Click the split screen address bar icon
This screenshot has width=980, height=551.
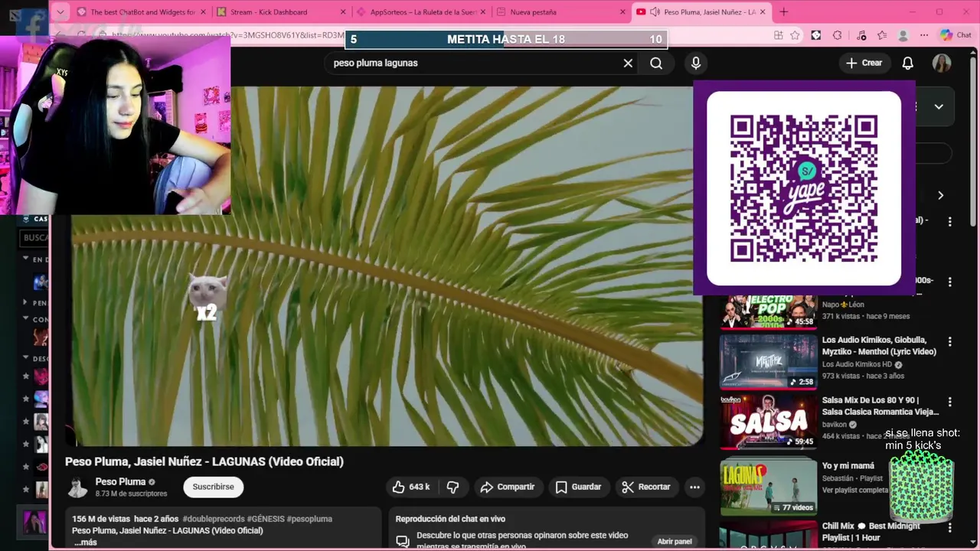click(x=779, y=35)
